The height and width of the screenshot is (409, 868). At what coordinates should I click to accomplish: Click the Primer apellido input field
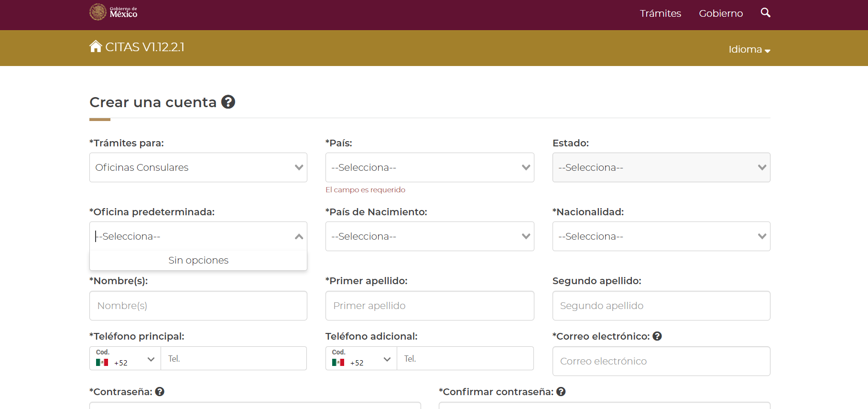click(429, 306)
